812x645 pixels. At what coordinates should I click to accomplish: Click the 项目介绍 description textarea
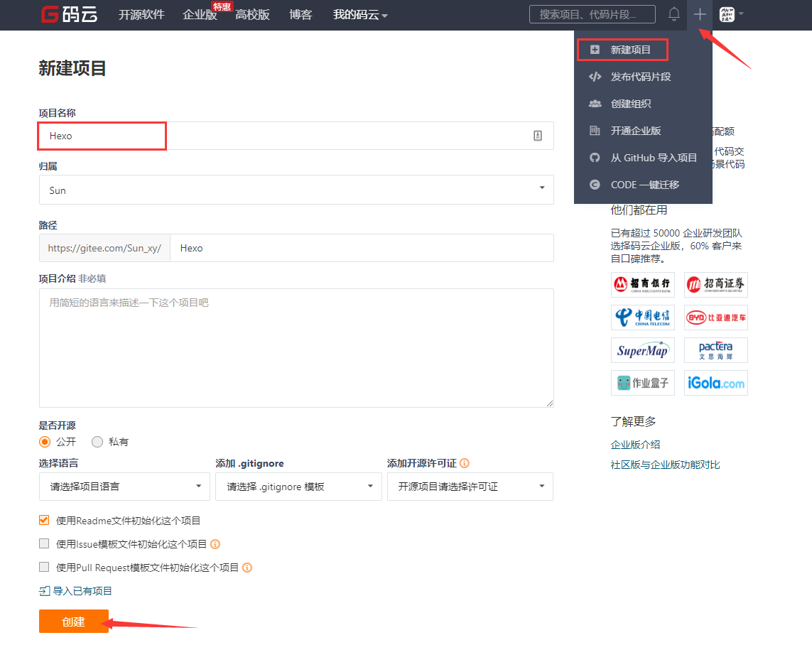(x=296, y=348)
